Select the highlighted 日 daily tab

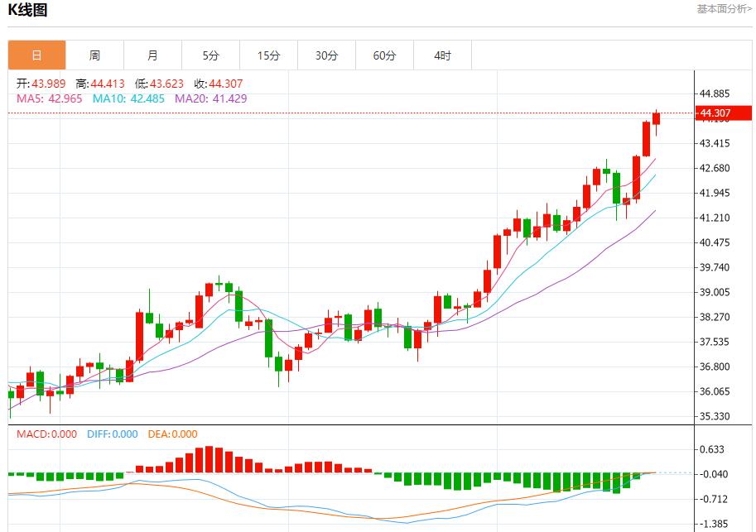36,55
